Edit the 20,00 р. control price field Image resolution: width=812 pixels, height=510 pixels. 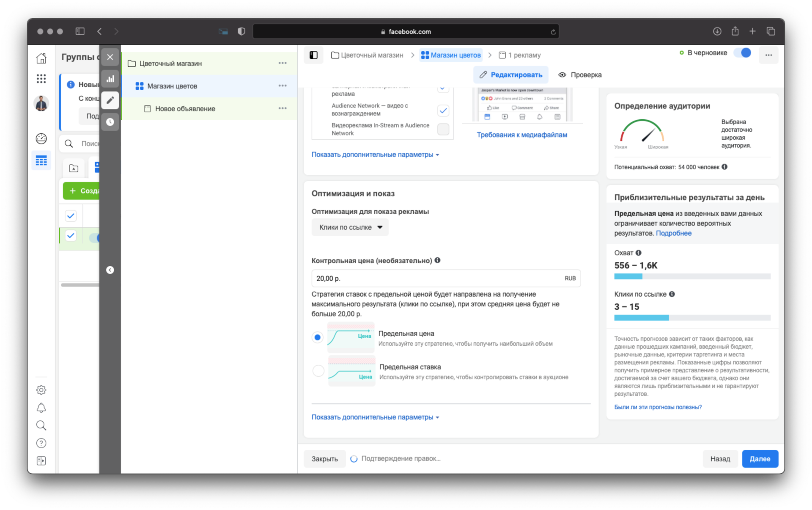click(x=446, y=278)
